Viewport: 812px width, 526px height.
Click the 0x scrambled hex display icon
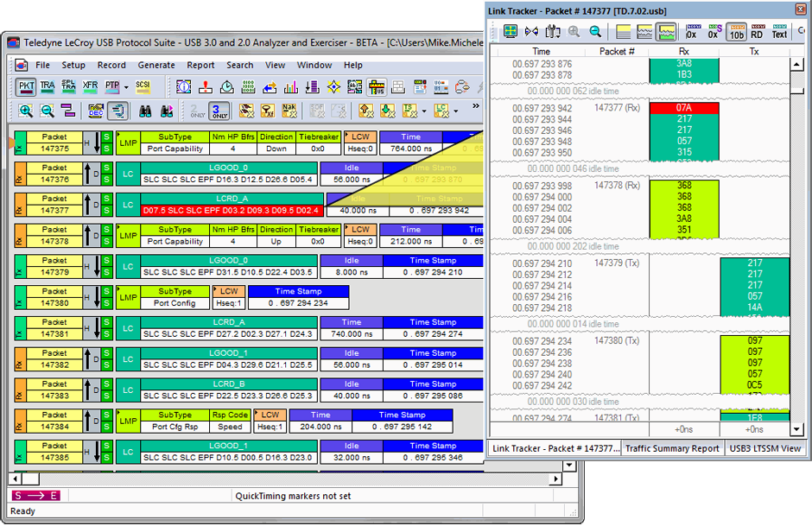click(x=714, y=32)
